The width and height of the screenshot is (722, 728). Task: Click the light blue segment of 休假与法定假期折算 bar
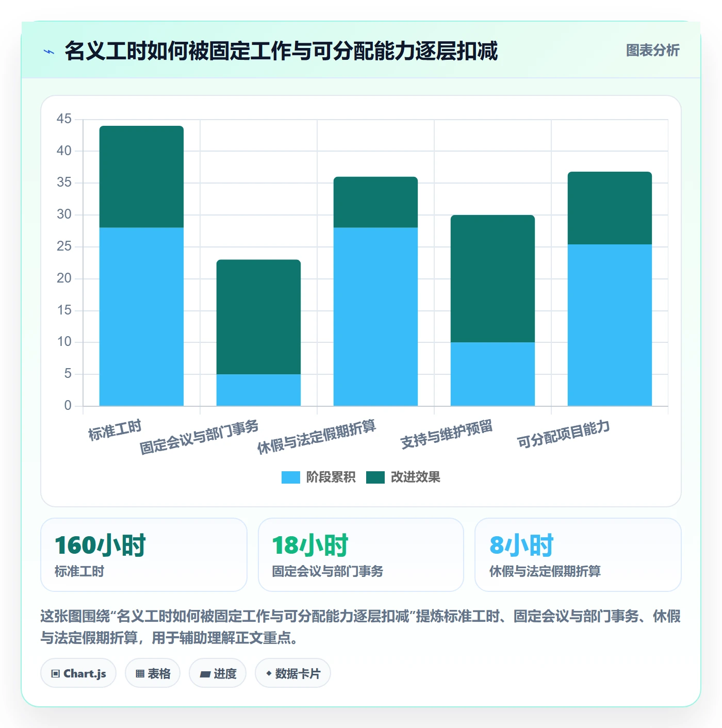pyautogui.click(x=375, y=317)
